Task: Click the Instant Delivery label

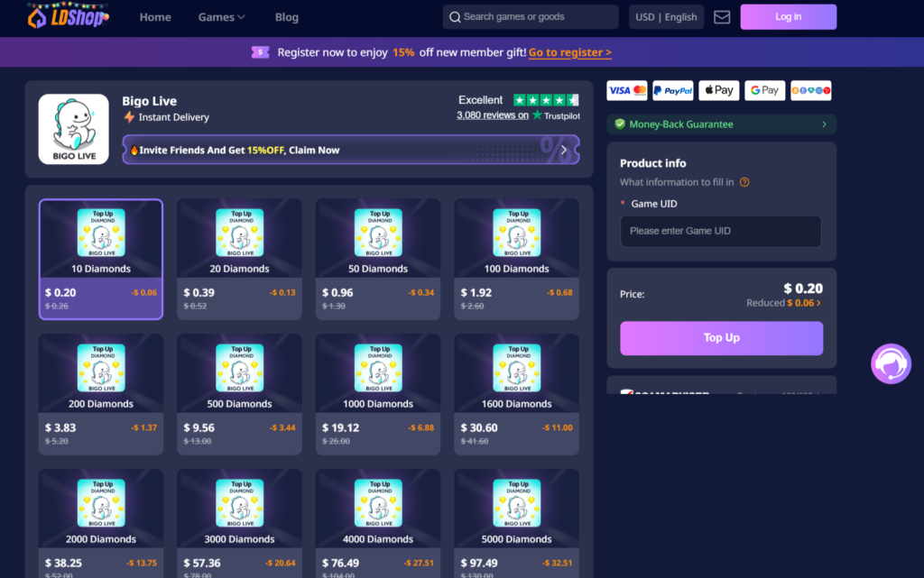Action: [x=174, y=117]
